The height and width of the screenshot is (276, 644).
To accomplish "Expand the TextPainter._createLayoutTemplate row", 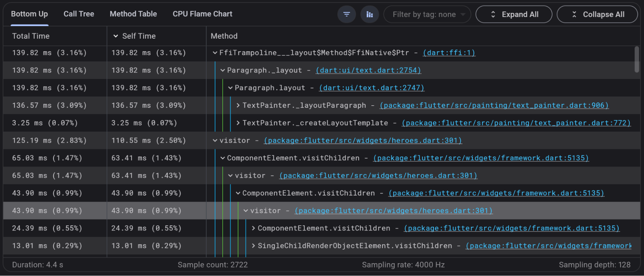I will (238, 123).
